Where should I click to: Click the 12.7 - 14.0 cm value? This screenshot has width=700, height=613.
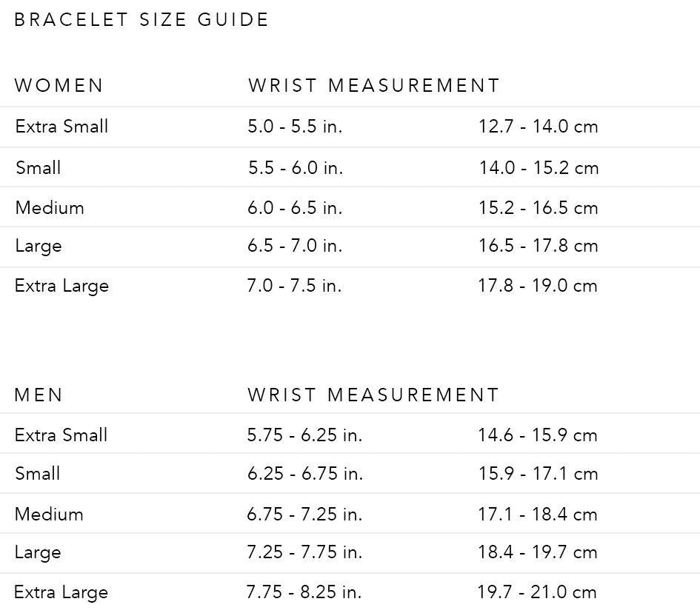(x=539, y=126)
